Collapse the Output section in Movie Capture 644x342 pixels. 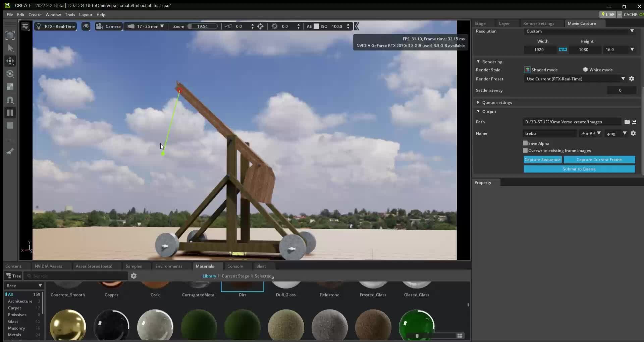coord(479,111)
